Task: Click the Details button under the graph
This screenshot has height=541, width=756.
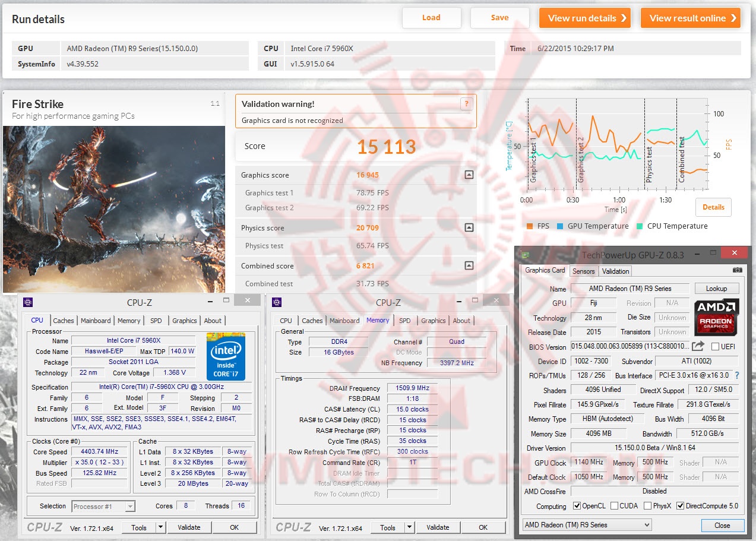Action: (713, 207)
